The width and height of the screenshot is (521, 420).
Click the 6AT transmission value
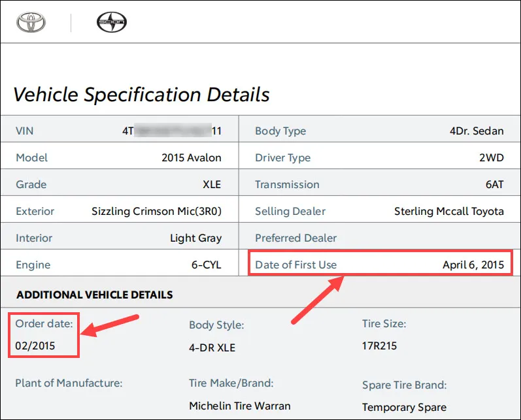pos(495,184)
